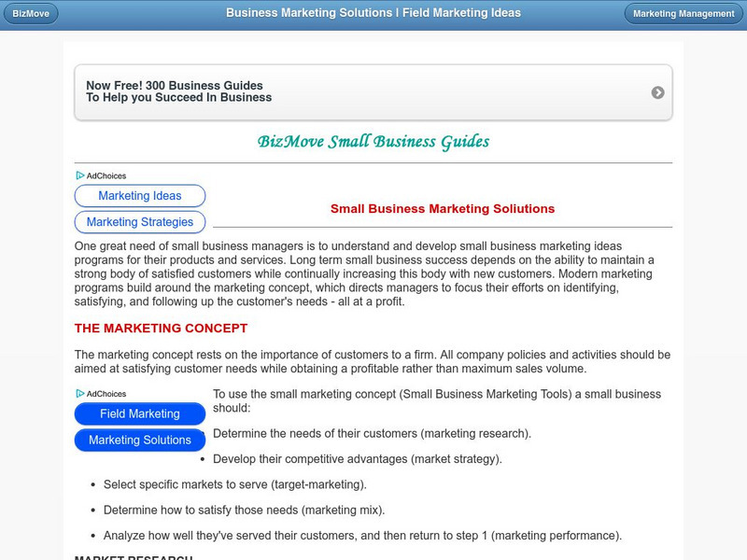The width and height of the screenshot is (747, 560).
Task: Click the lower AdChoices text label
Action: 105,393
